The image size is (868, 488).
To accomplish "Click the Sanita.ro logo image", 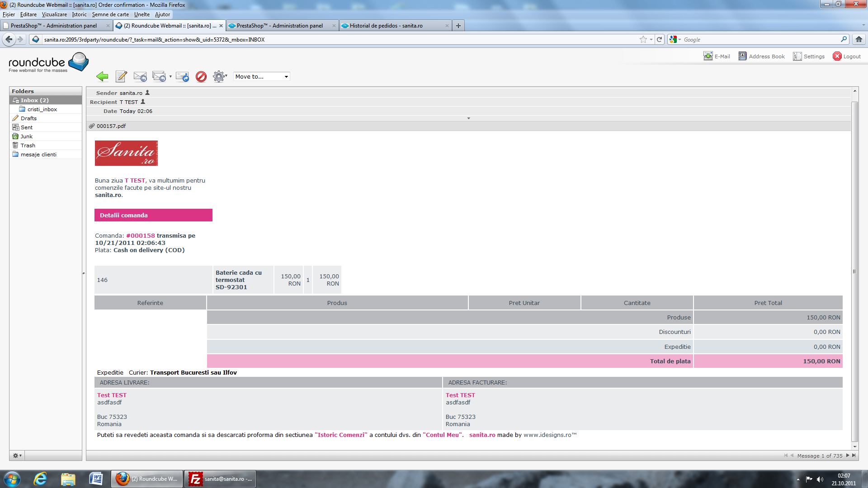I will point(126,153).
